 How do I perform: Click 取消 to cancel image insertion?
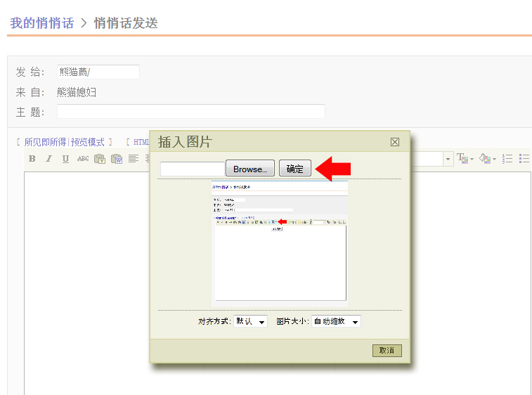tap(387, 350)
